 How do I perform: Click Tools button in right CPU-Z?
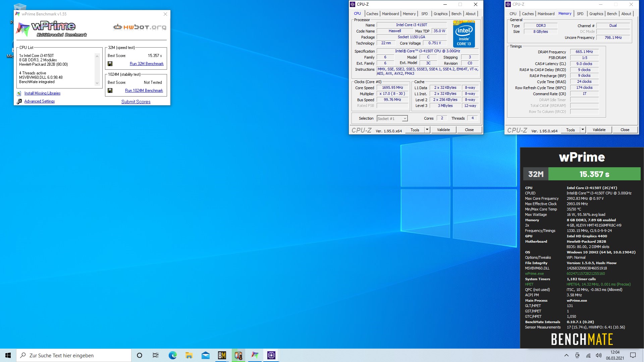571,130
